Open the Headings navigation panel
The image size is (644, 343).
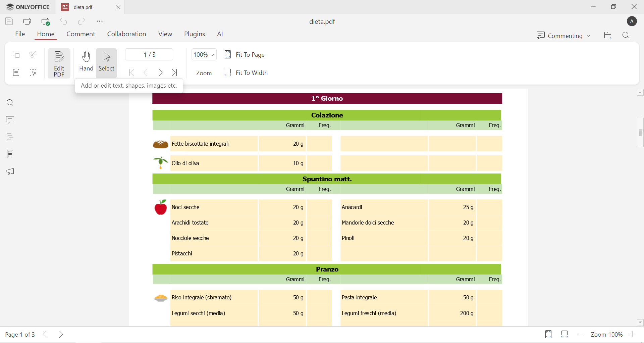point(10,137)
